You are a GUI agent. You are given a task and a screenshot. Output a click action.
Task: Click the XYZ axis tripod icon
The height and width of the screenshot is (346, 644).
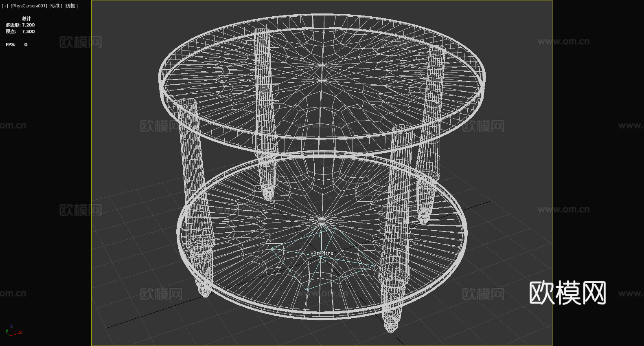(x=13, y=331)
